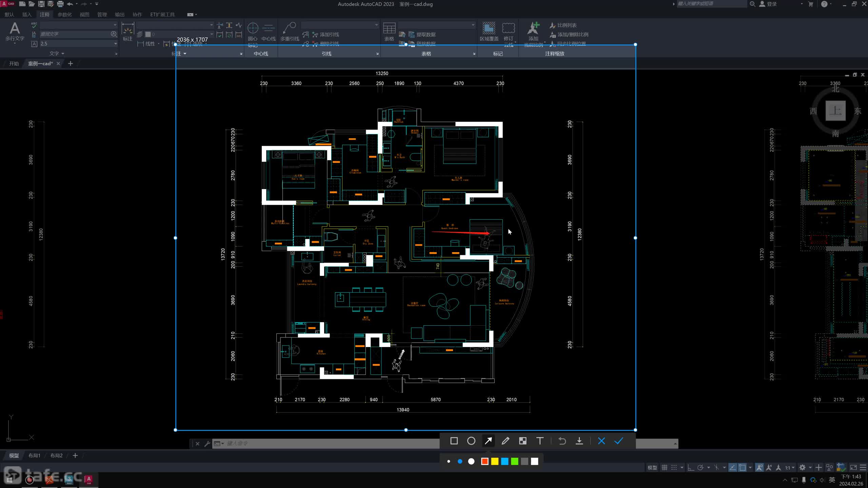Click the spell check ABC icon

(34, 25)
